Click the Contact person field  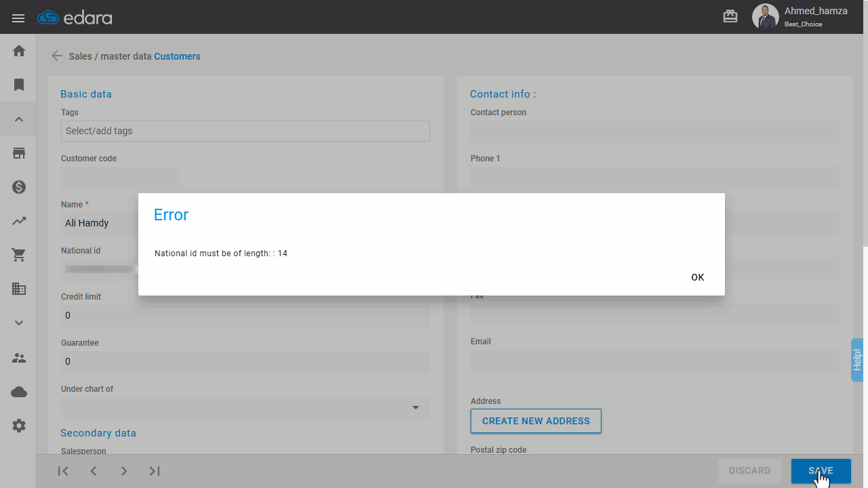click(655, 131)
